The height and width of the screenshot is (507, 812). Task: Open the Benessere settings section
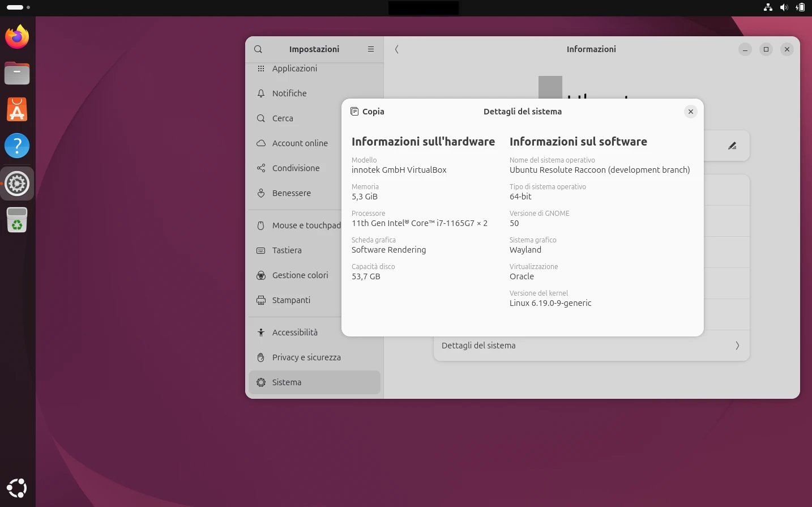(x=292, y=193)
